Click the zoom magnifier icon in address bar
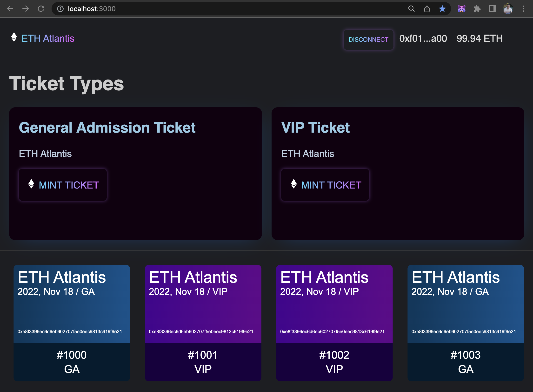The image size is (533, 392). tap(412, 9)
